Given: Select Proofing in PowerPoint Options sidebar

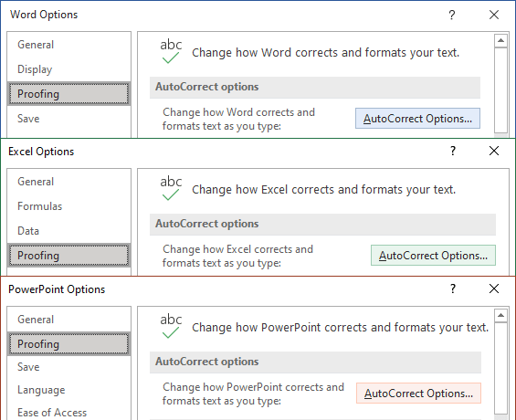Looking at the screenshot, I should click(x=68, y=344).
